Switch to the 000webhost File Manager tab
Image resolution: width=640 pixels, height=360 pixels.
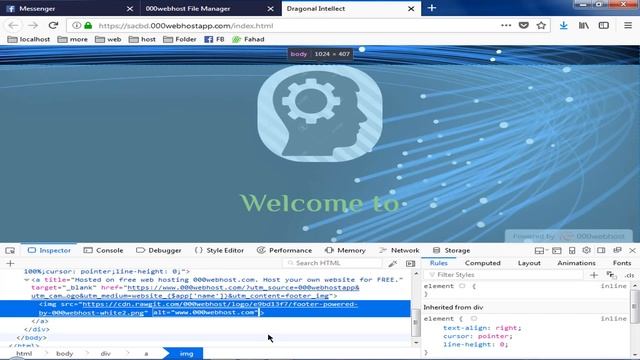tap(210, 8)
